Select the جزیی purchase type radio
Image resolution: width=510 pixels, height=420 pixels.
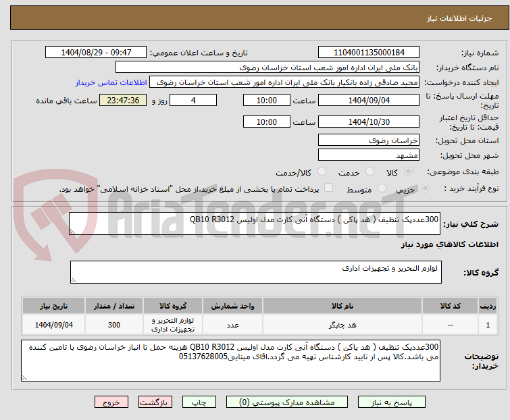(x=425, y=188)
